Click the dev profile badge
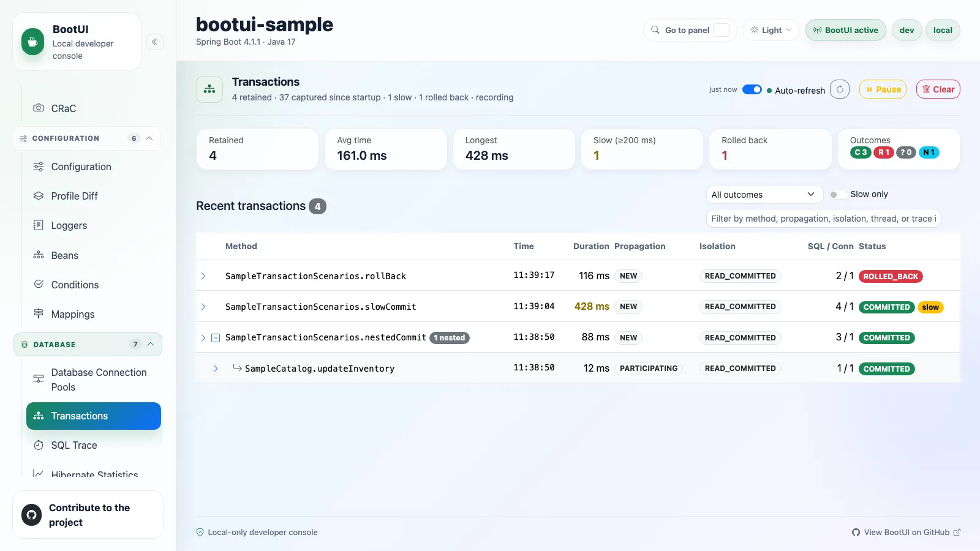Image resolution: width=980 pixels, height=551 pixels. click(x=907, y=30)
